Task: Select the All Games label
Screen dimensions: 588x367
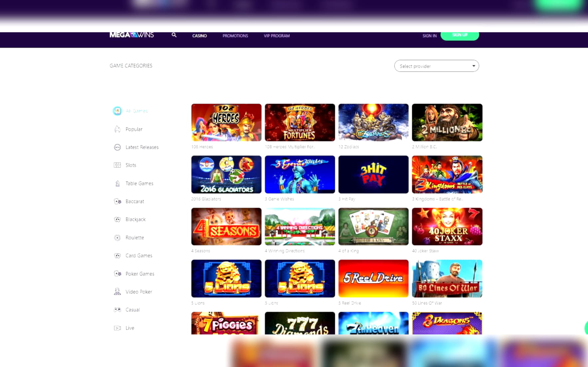Action: point(136,111)
